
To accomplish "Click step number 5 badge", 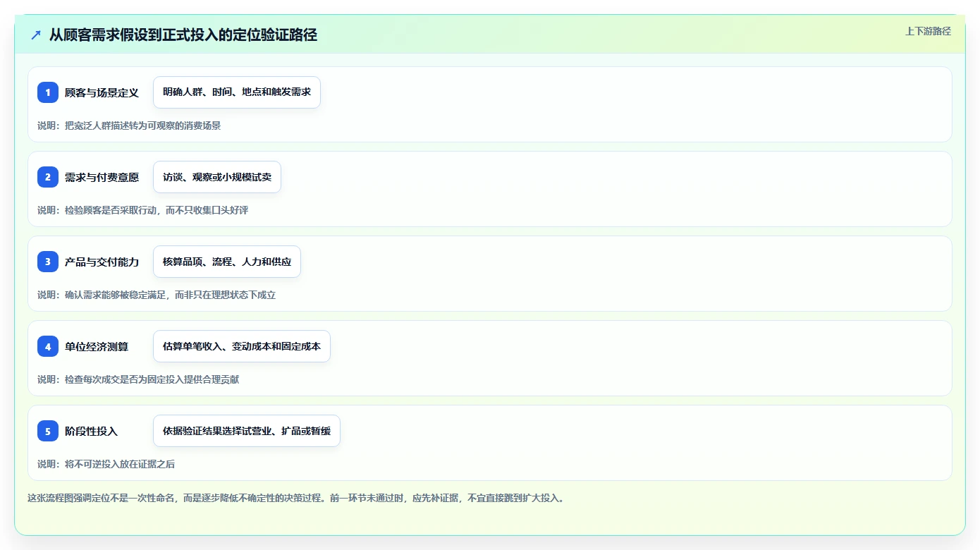I will pos(48,431).
